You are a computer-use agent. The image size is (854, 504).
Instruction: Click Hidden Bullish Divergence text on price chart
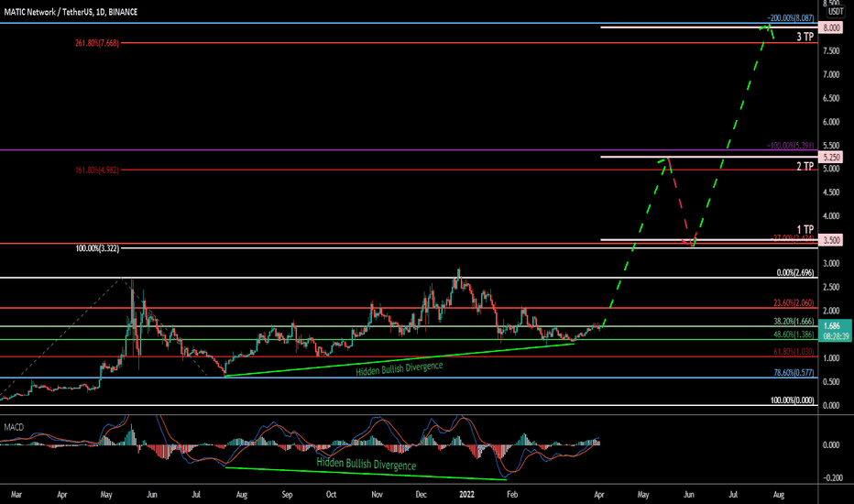coord(400,368)
